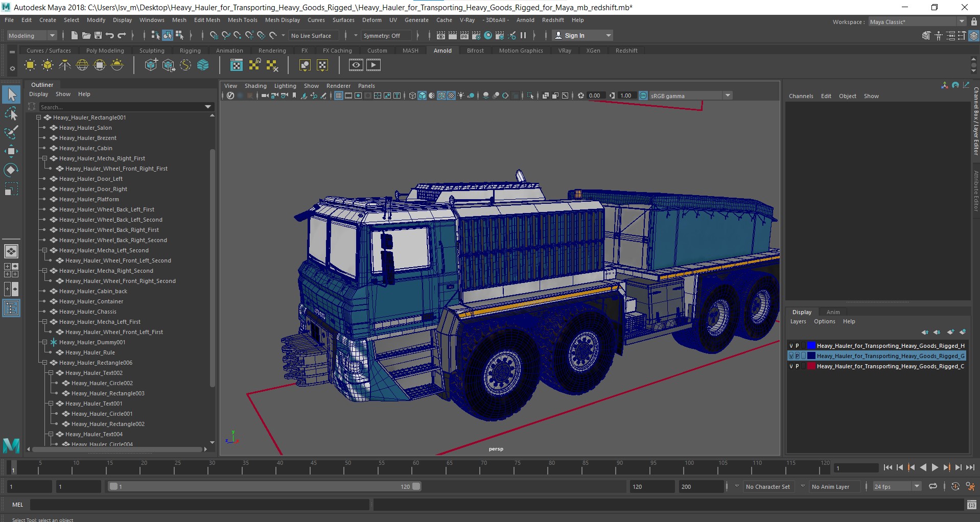Open viewport Shading menu
The height and width of the screenshot is (522, 980).
[x=255, y=86]
